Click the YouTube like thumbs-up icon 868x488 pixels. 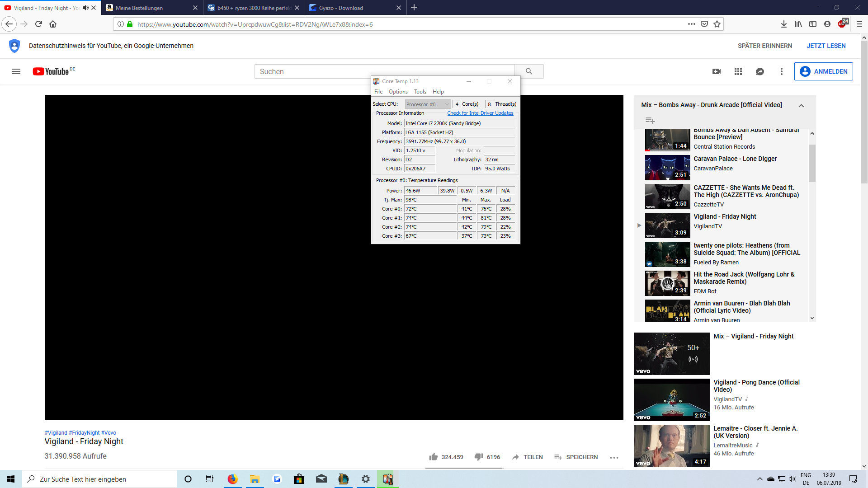pyautogui.click(x=433, y=457)
